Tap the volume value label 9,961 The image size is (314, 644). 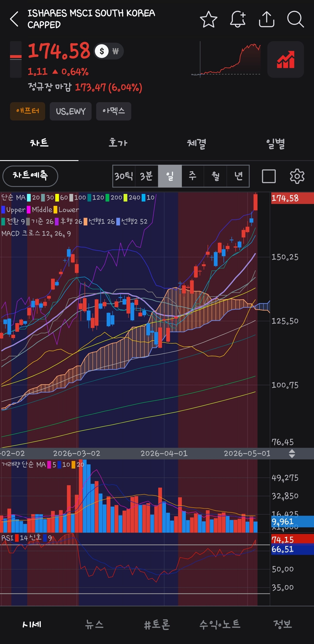click(x=292, y=522)
